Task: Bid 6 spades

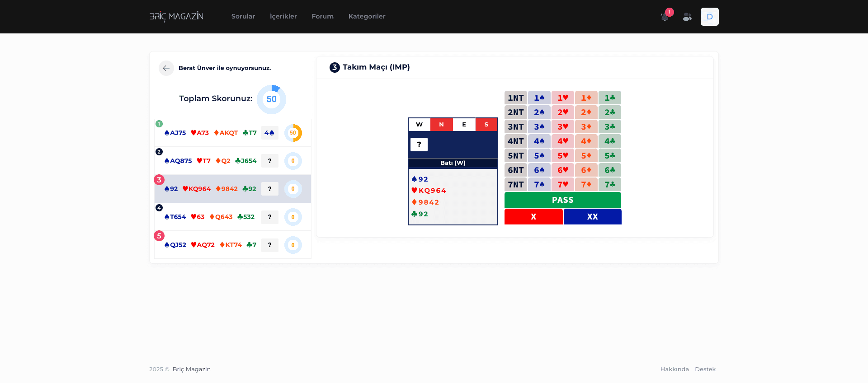Action: click(x=539, y=170)
